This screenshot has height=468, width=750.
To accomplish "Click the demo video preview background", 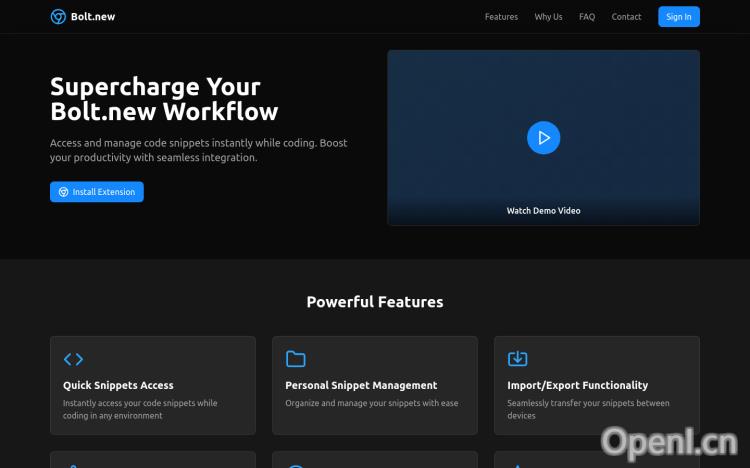I will click(450, 90).
